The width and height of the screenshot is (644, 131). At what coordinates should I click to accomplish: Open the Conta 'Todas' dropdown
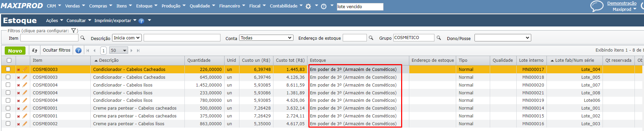coord(266,38)
